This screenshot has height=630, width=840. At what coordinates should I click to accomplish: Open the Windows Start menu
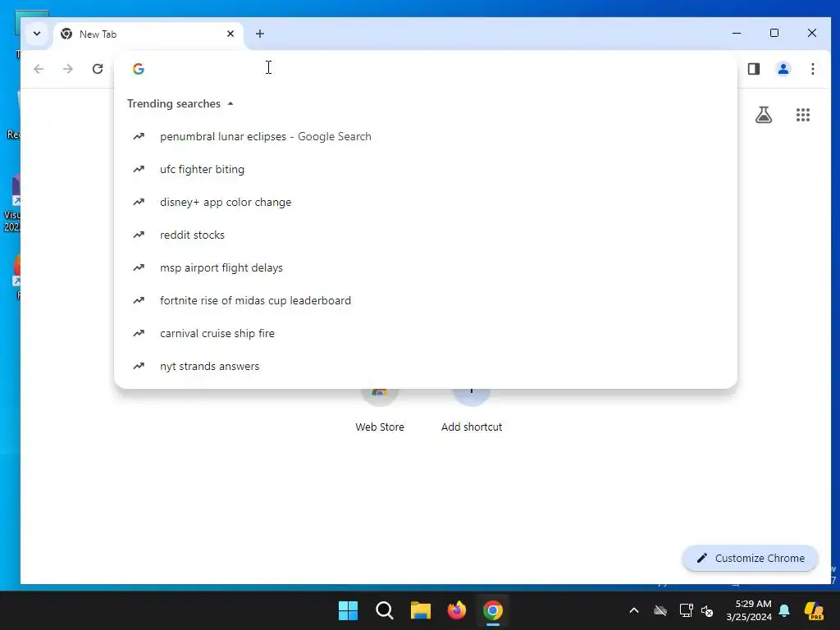pyautogui.click(x=348, y=610)
